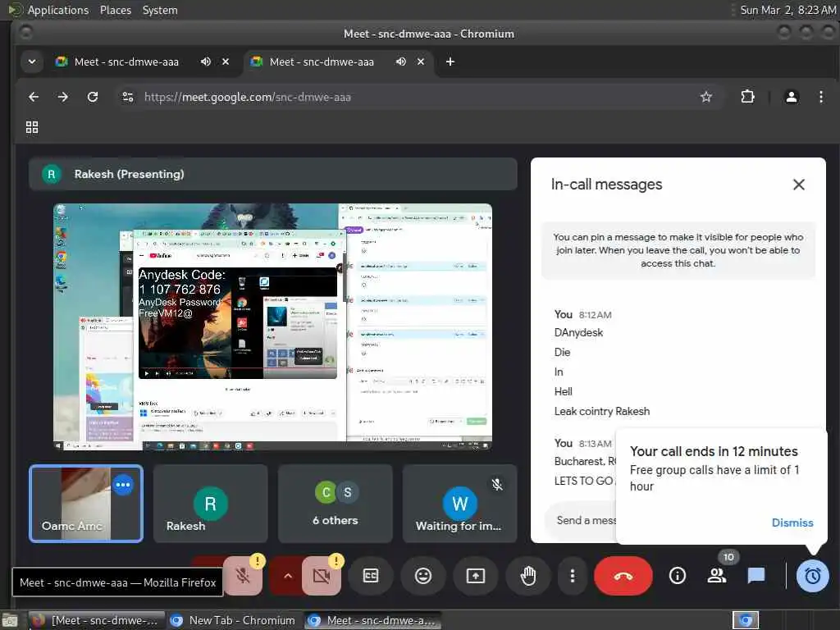
Task: Toggle the chat with everyone icon
Action: point(756,576)
